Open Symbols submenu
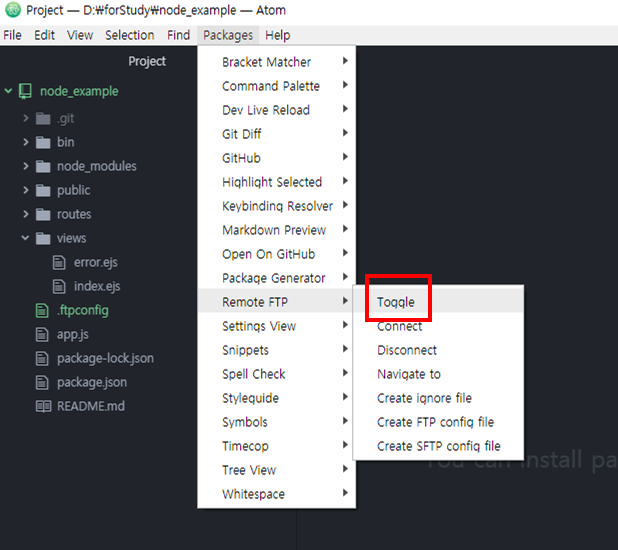The image size is (618, 550). coord(276,422)
